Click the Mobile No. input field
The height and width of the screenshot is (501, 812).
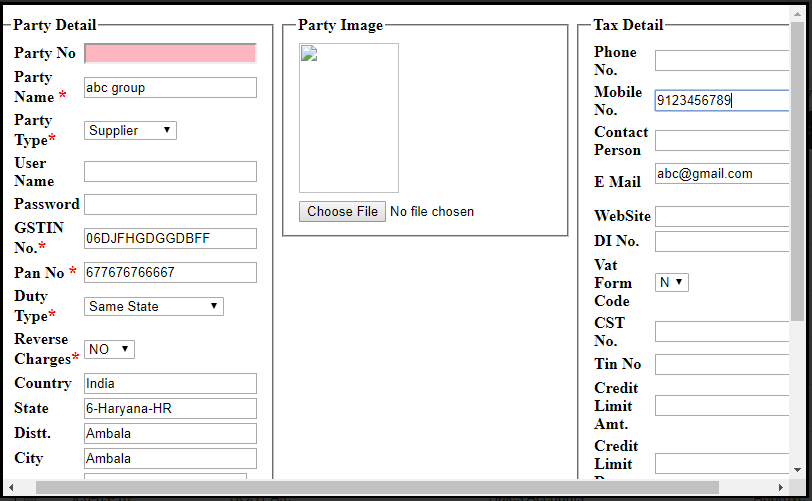722,100
